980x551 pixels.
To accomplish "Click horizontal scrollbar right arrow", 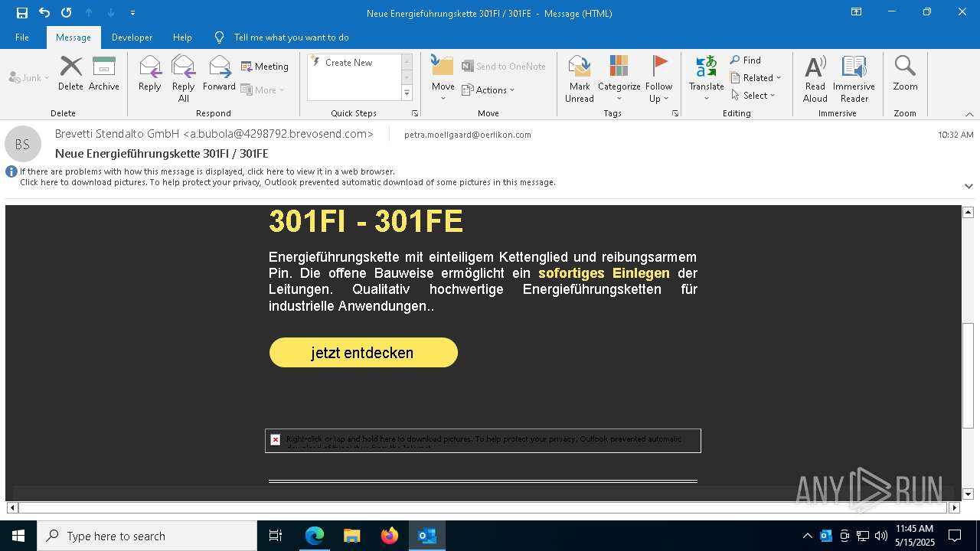I will pyautogui.click(x=954, y=507).
